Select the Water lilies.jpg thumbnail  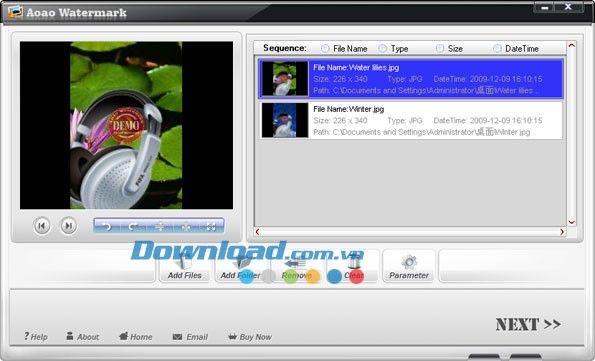[x=285, y=79]
